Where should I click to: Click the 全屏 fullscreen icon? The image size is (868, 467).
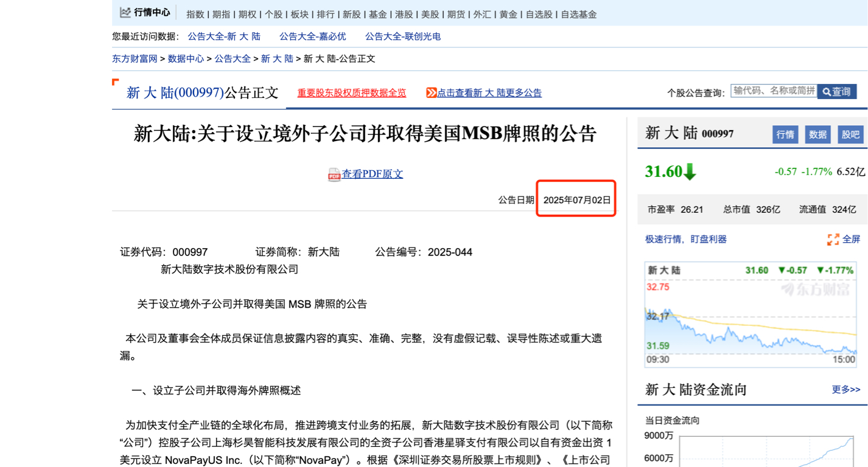(833, 240)
